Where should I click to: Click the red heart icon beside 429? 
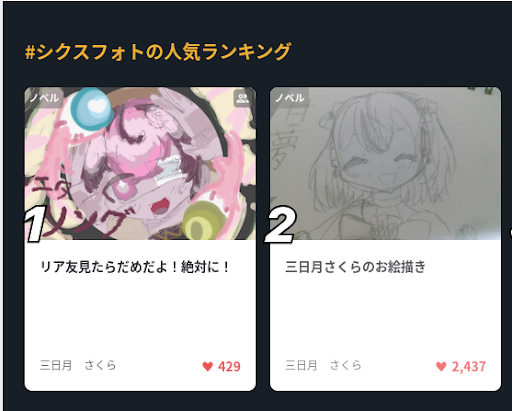point(208,366)
